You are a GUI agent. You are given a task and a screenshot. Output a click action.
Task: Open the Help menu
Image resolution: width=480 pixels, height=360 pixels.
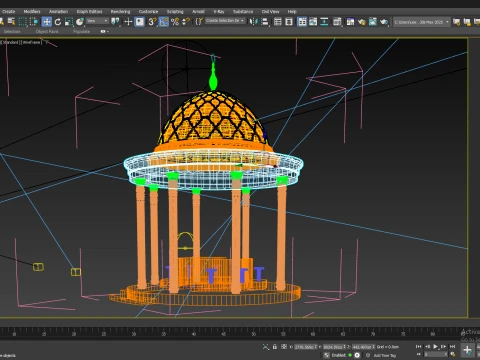pyautogui.click(x=292, y=12)
